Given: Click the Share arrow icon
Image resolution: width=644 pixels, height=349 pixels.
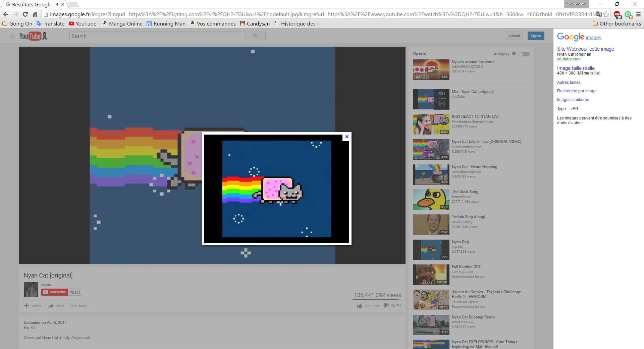Looking at the screenshot, I should pyautogui.click(x=51, y=306).
